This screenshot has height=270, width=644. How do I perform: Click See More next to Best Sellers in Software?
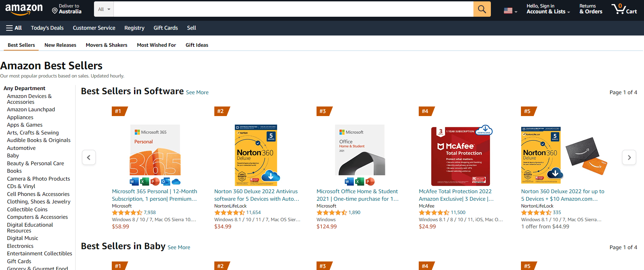pos(197,92)
